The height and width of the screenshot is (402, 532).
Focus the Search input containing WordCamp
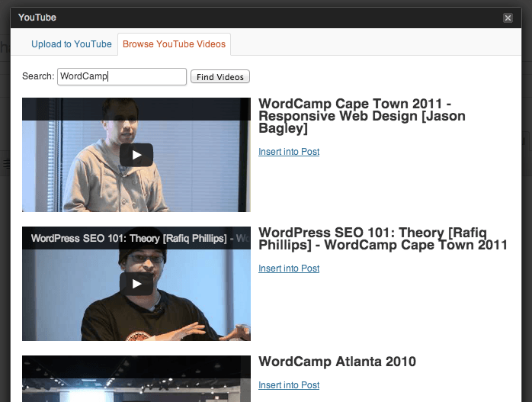[122, 76]
